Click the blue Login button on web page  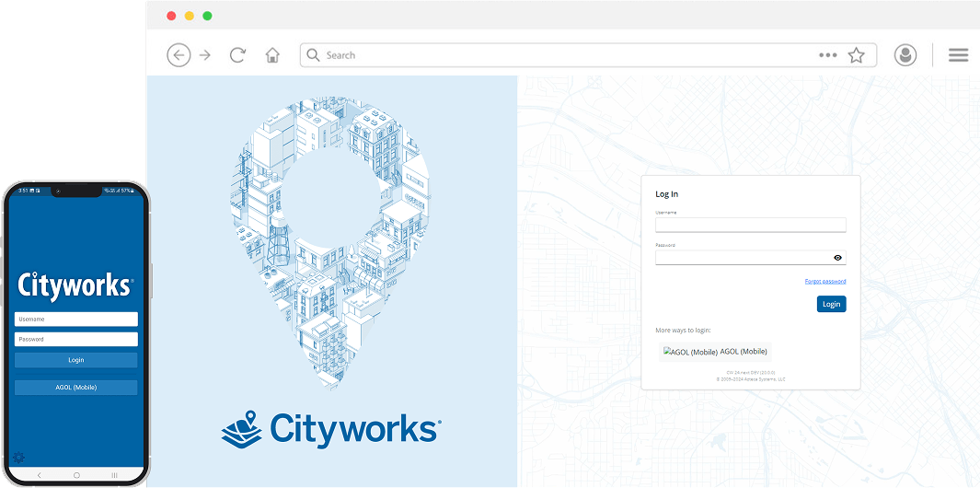tap(831, 304)
